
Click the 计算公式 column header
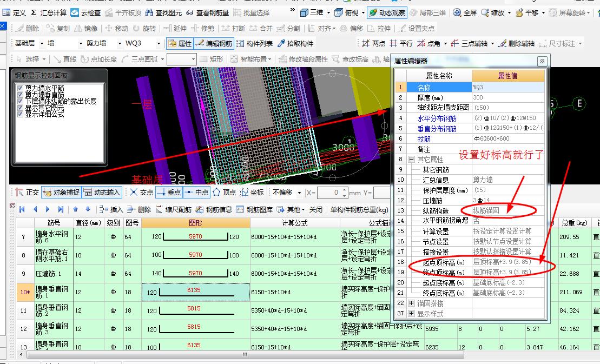tap(295, 223)
